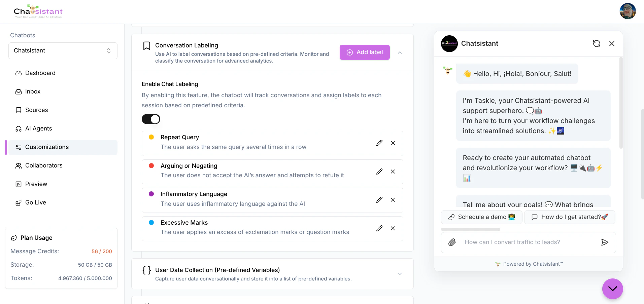Click the quick replies horizontal scrollbar

point(471,229)
